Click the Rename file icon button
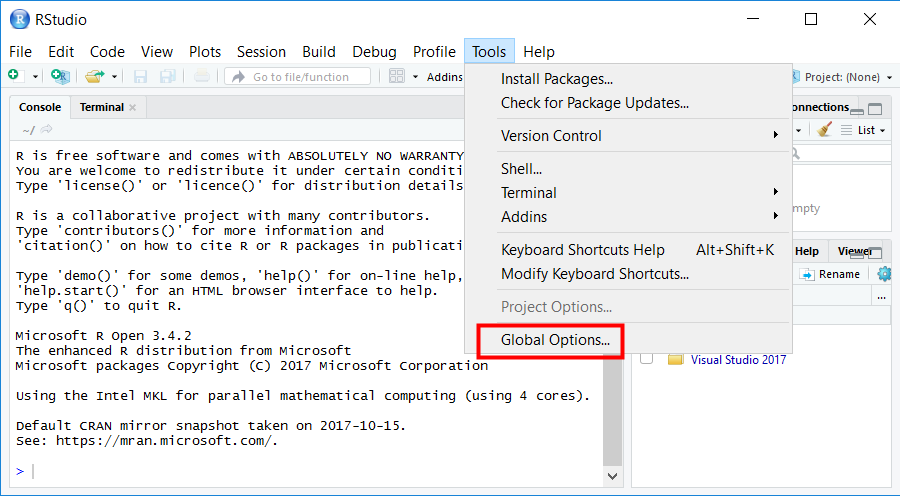The height and width of the screenshot is (496, 900). 831,274
